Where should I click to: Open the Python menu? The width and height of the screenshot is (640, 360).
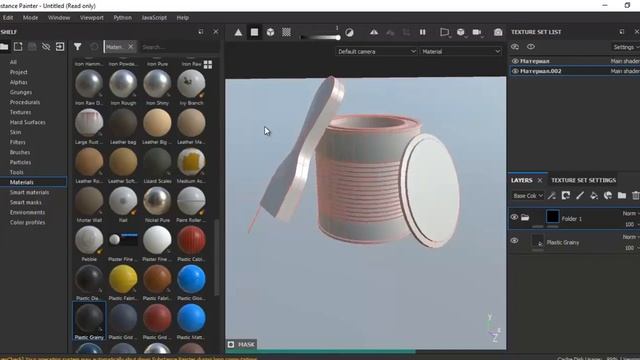(123, 18)
